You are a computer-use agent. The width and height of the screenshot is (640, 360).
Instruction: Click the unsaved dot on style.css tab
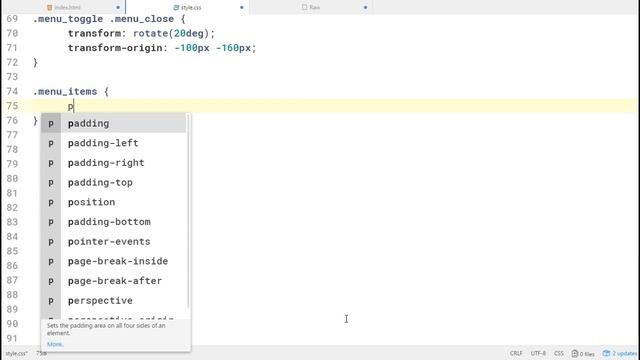tap(242, 7)
